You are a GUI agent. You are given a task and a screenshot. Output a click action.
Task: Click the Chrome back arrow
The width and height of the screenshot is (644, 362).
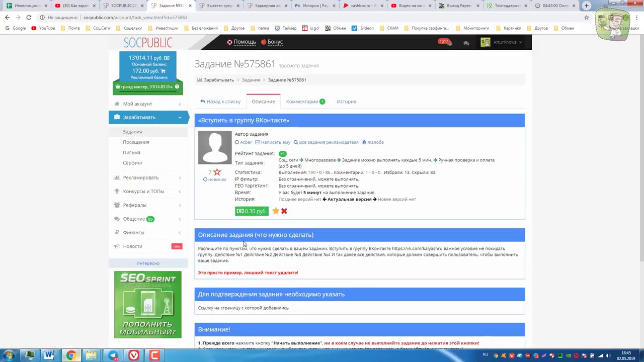point(7,17)
